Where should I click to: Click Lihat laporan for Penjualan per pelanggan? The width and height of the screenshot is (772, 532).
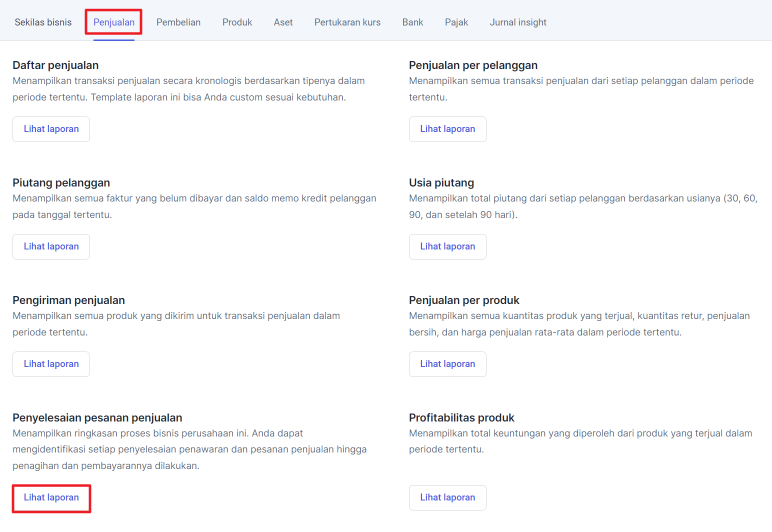point(447,129)
